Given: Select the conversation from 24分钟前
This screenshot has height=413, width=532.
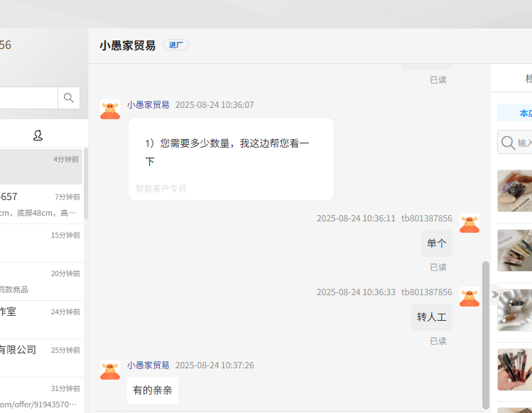Looking at the screenshot, I should [x=41, y=318].
